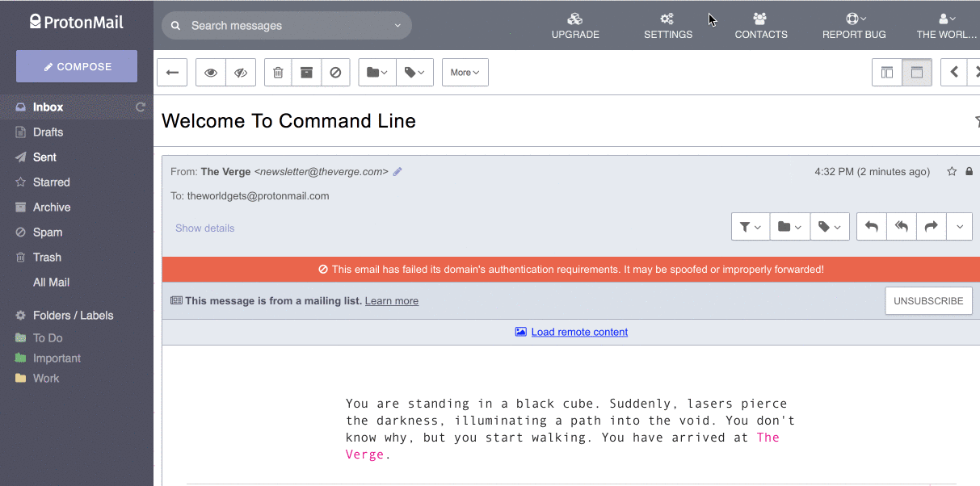Report a bug via the top bar icon
Screen dimensions: 980x486
pos(853,25)
